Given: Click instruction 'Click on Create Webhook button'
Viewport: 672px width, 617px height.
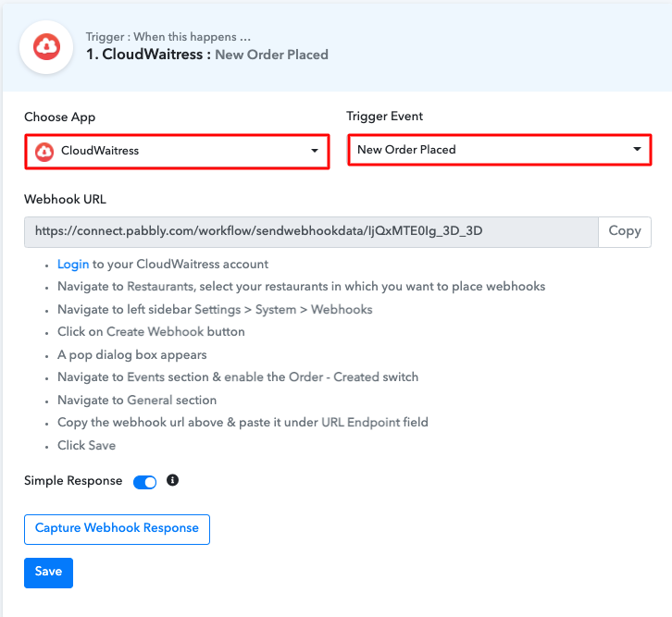Looking at the screenshot, I should (x=151, y=332).
